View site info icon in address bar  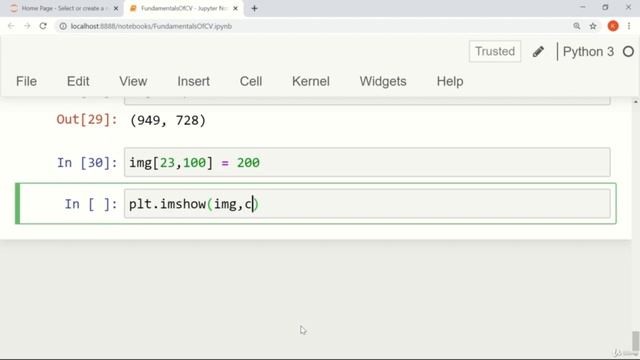[63, 26]
